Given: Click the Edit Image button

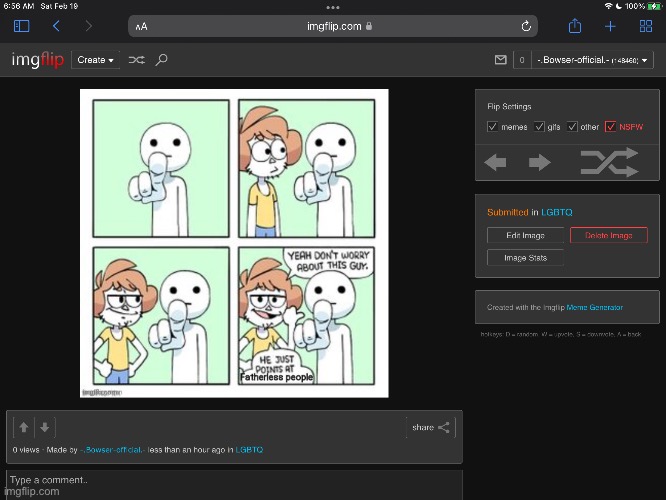Looking at the screenshot, I should tap(525, 235).
